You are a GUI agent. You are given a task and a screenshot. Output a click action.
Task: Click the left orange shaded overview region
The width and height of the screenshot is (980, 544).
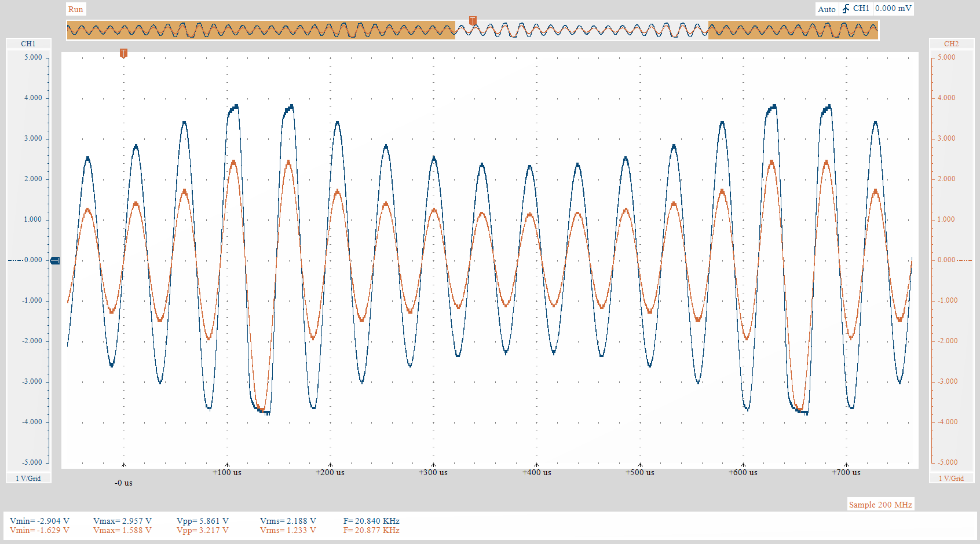[x=261, y=30]
